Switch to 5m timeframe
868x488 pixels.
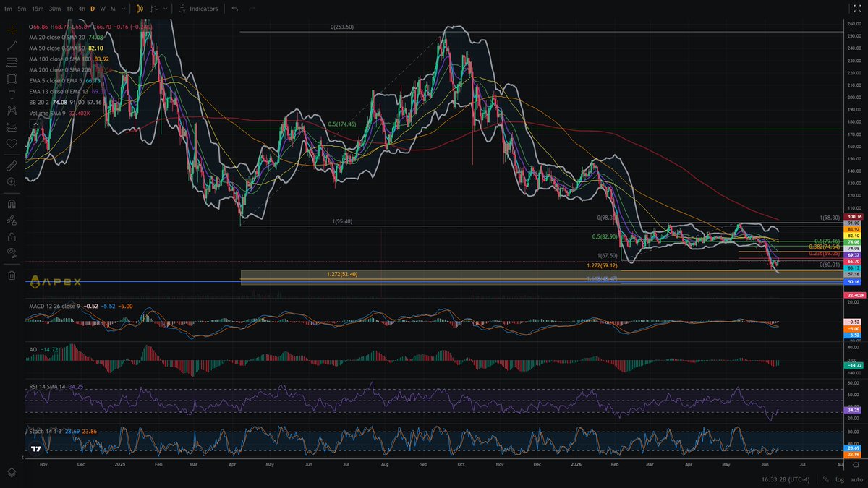pyautogui.click(x=22, y=9)
